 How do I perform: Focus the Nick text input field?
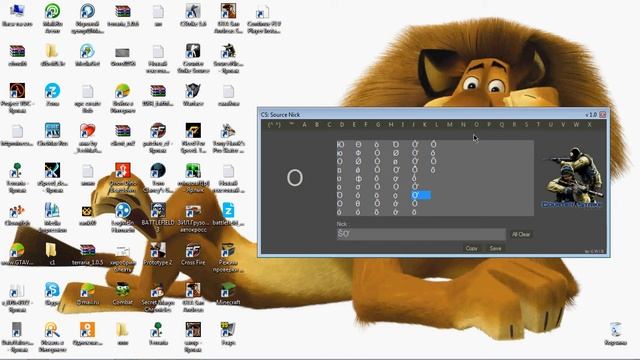pyautogui.click(x=421, y=234)
